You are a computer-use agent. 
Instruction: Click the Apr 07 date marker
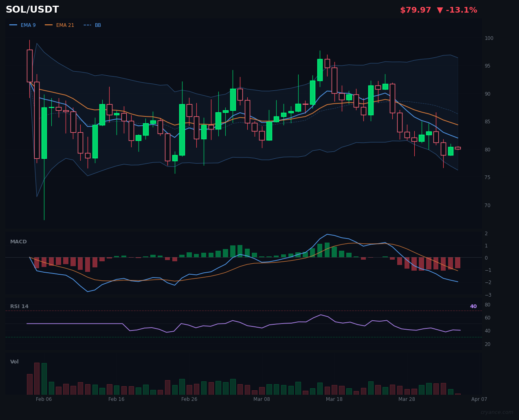pos(479,399)
